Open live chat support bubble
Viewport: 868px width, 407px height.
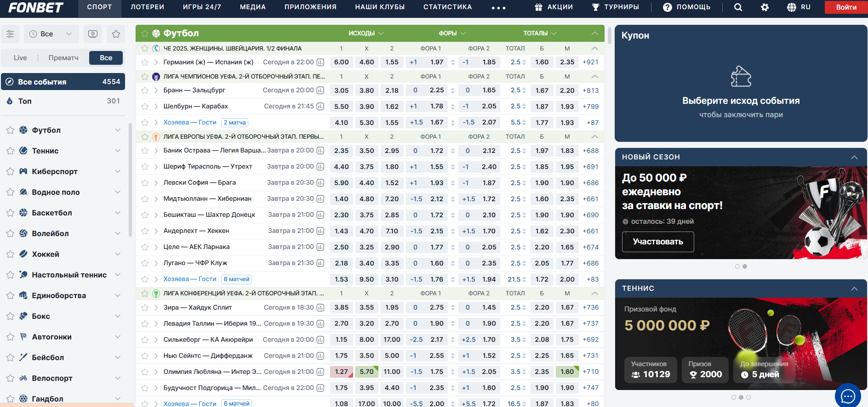coord(848,395)
